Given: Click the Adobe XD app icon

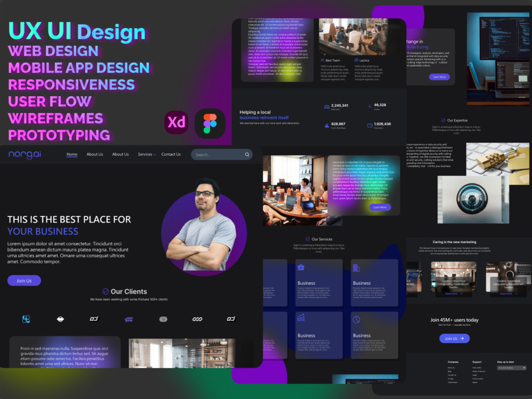Looking at the screenshot, I should click(x=176, y=122).
